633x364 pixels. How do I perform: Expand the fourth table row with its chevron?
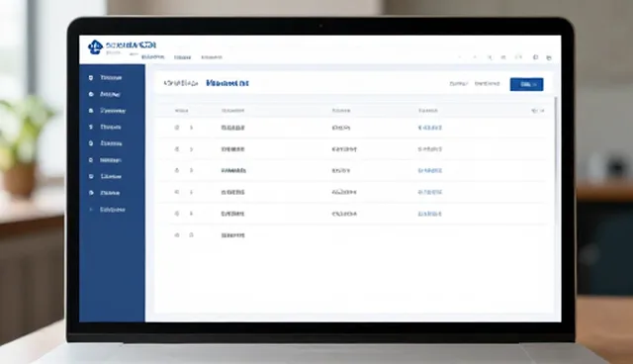pos(191,192)
